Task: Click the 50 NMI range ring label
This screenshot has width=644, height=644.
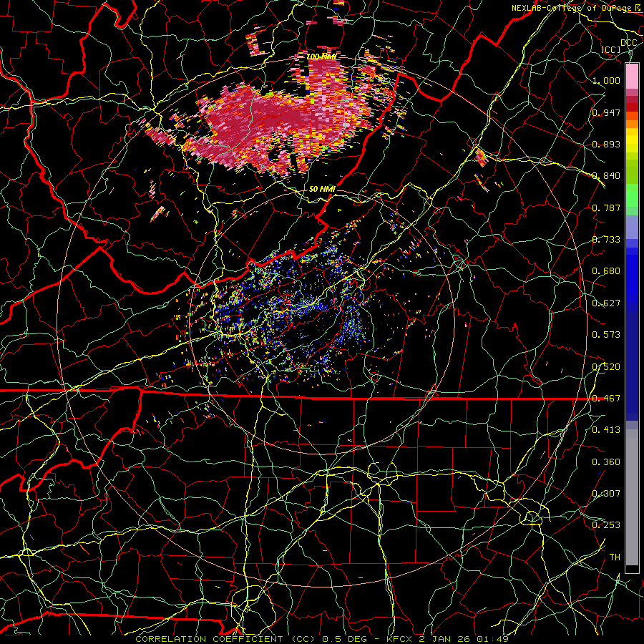Action: 322,190
